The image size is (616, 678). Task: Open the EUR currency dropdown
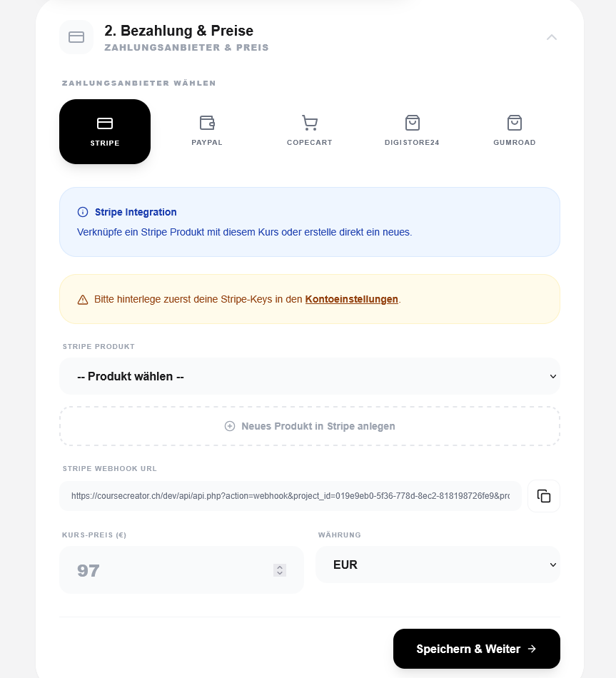tap(438, 565)
